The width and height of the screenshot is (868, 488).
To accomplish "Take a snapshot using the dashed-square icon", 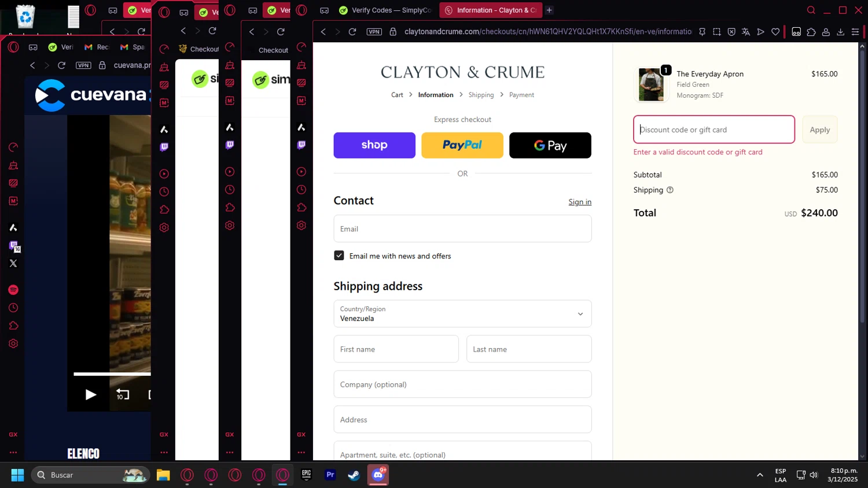I will coord(717,32).
